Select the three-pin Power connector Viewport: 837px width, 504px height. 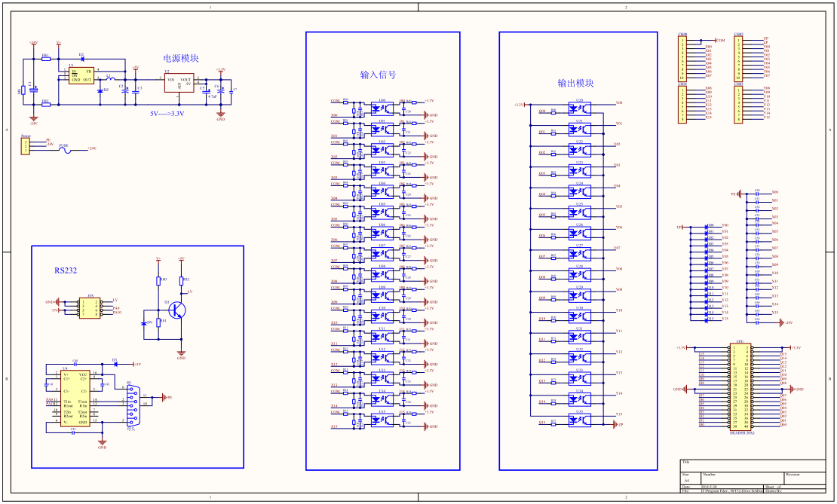[25, 147]
